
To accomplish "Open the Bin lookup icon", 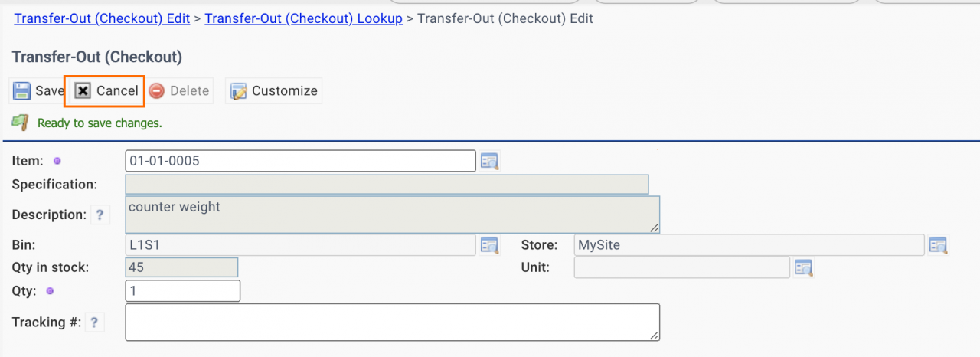I will 489,245.
